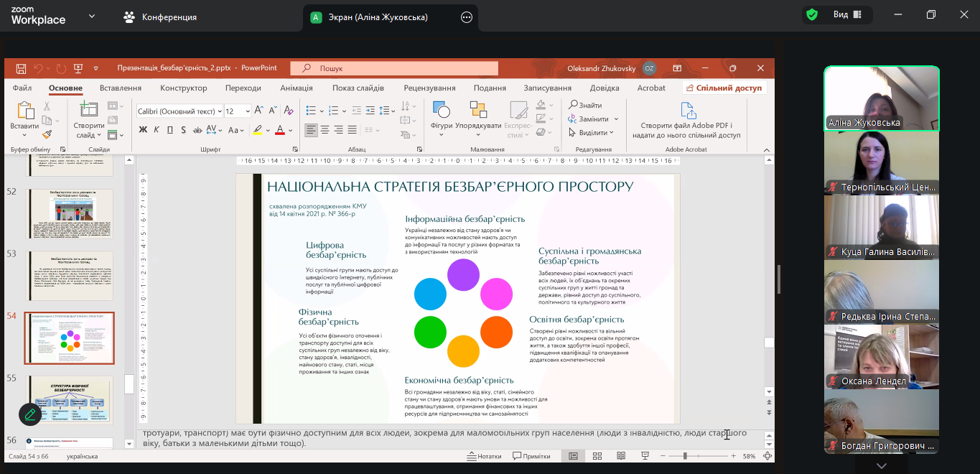This screenshot has height=474, width=980.
Task: Click the Спільний доступ share button
Action: (x=724, y=88)
